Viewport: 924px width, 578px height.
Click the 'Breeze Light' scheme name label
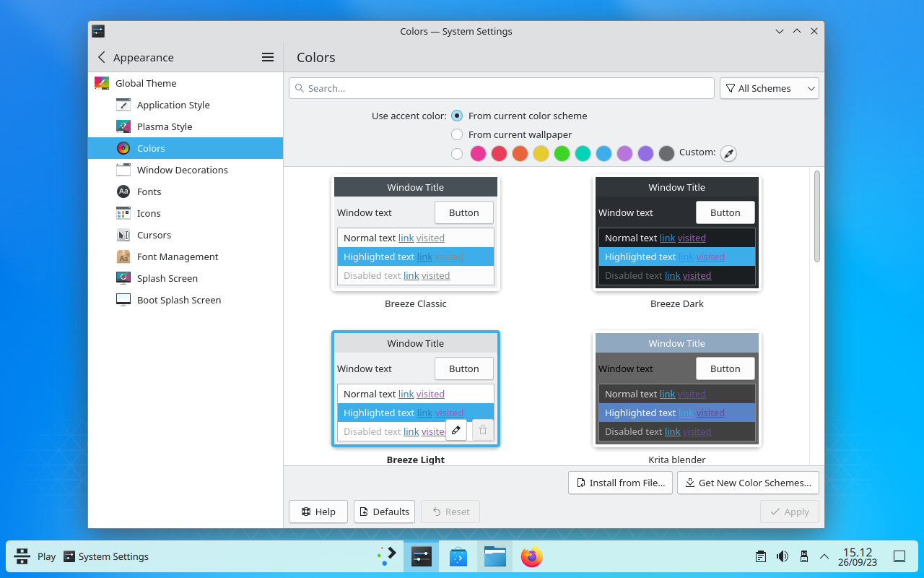tap(416, 460)
